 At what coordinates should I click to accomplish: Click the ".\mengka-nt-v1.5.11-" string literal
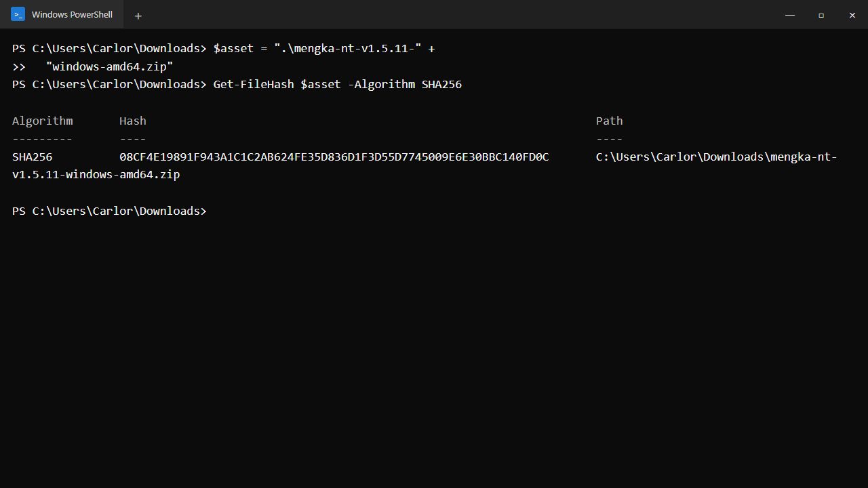click(x=348, y=48)
